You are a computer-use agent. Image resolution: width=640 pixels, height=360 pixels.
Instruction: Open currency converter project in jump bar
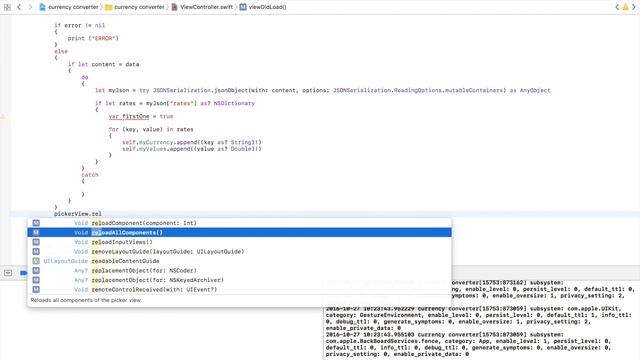pyautogui.click(x=69, y=7)
